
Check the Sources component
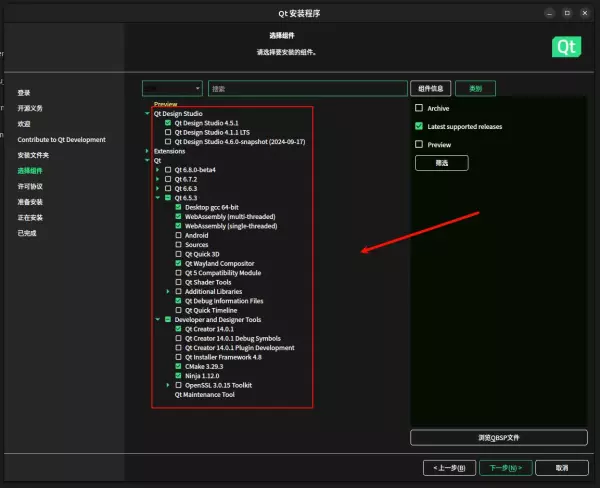click(x=178, y=245)
